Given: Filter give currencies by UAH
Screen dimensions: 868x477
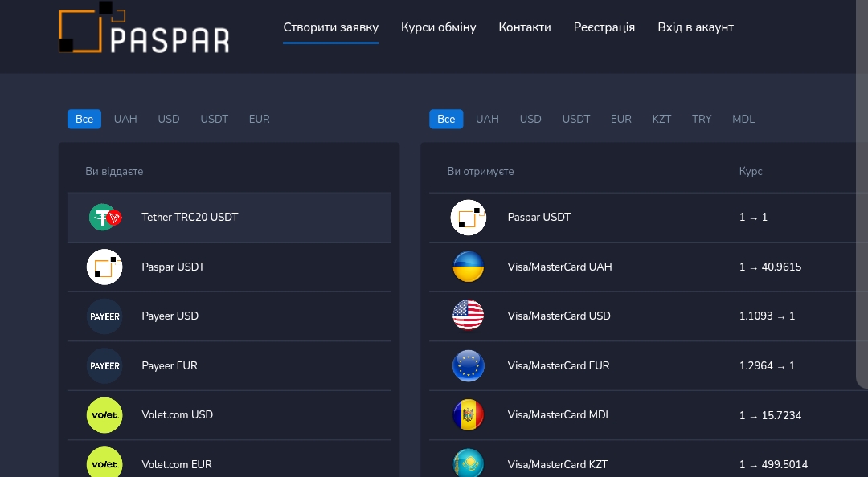Looking at the screenshot, I should pos(125,119).
